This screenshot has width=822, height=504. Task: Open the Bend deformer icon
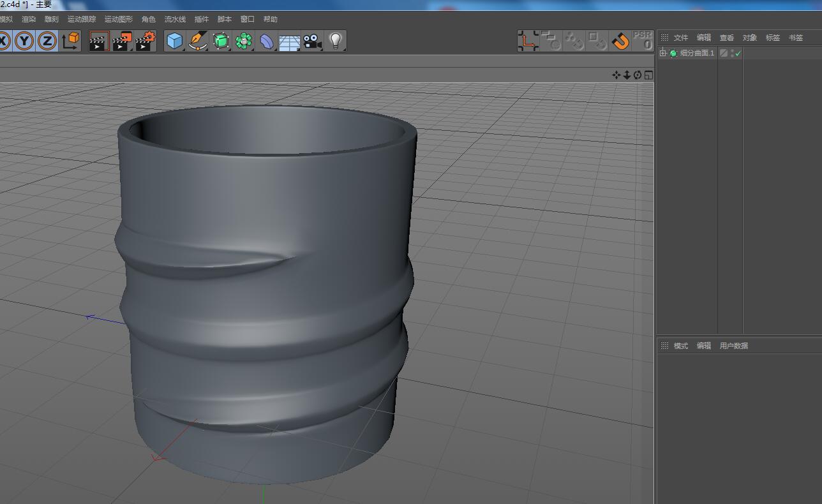click(266, 41)
